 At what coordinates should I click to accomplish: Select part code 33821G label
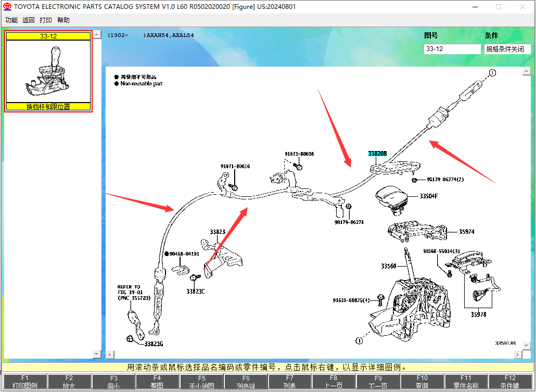154,344
